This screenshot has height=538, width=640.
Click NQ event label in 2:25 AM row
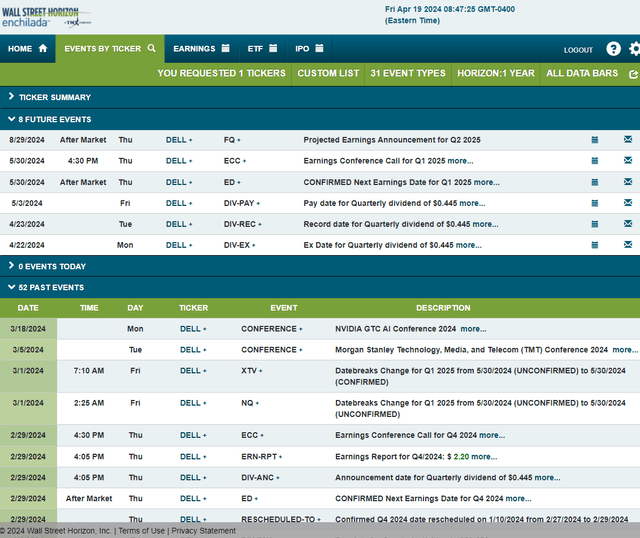click(247, 403)
